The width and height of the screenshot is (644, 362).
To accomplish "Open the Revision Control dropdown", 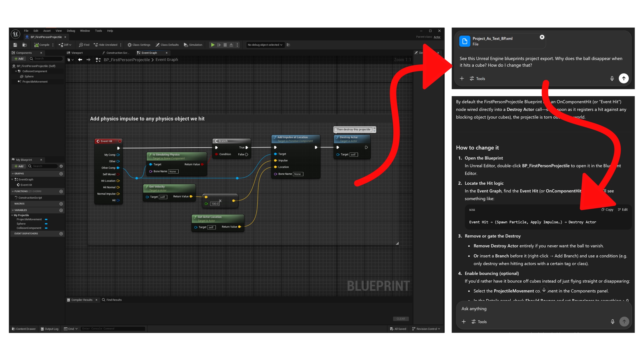I will pos(426,329).
